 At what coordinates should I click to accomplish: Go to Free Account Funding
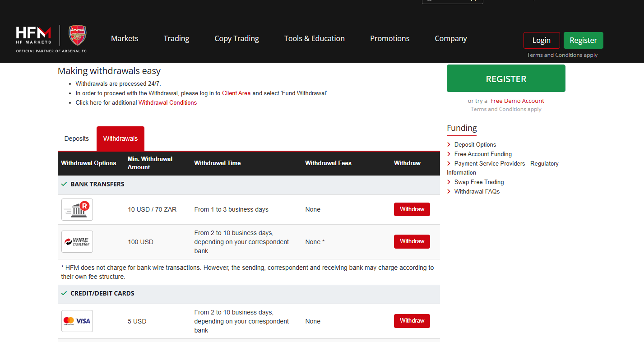tap(483, 154)
